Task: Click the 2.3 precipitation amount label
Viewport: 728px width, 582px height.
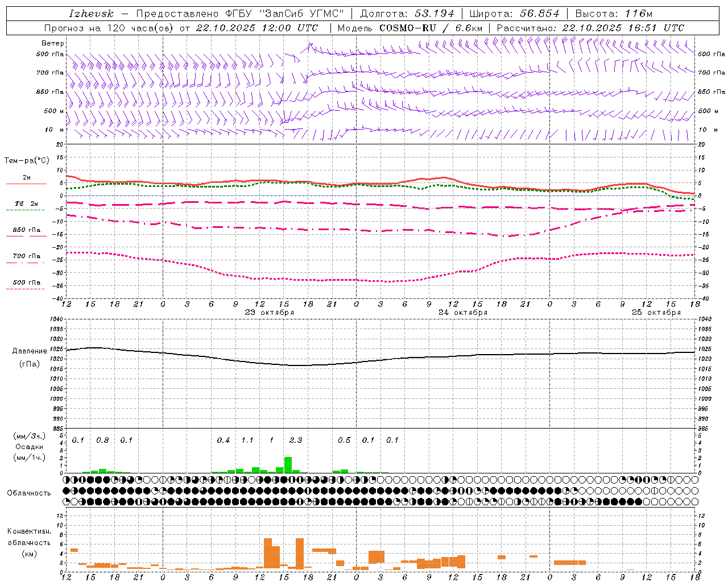Action: pyautogui.click(x=296, y=440)
